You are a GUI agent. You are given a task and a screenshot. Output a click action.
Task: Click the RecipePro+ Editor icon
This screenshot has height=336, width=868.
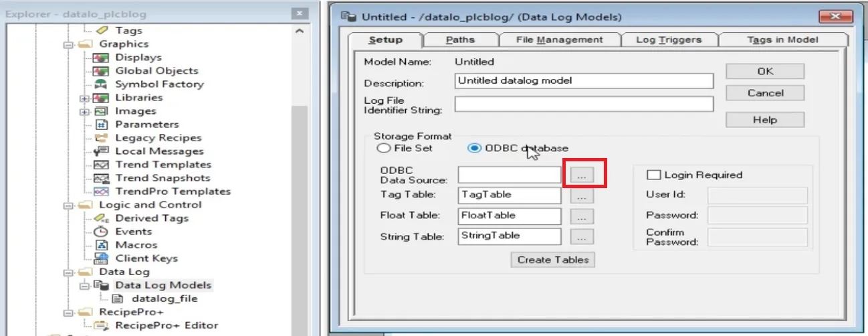102,325
